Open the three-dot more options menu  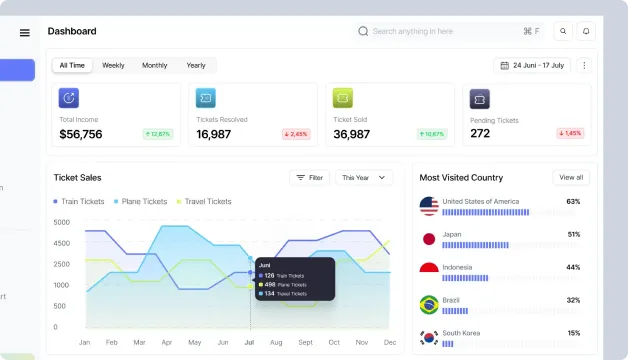[584, 65]
